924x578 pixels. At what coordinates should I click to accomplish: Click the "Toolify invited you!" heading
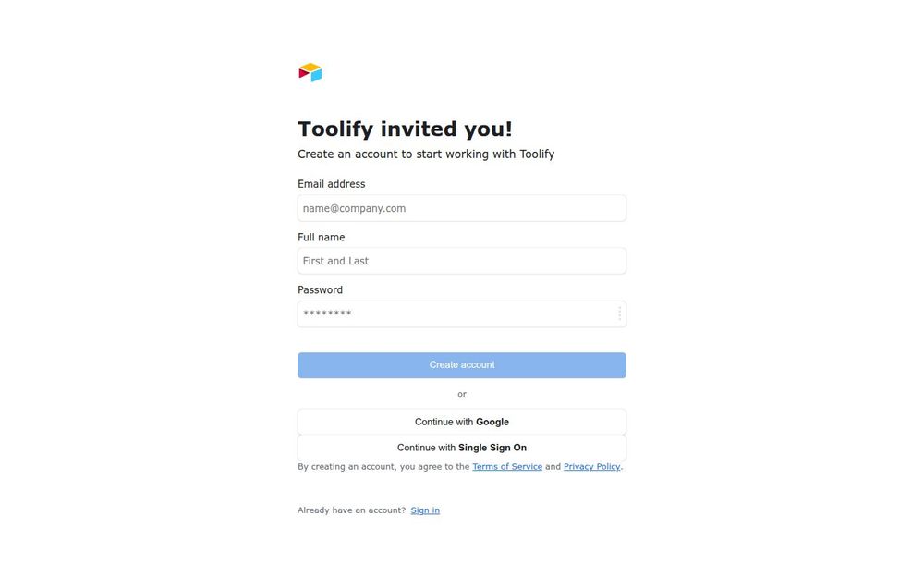coord(405,129)
